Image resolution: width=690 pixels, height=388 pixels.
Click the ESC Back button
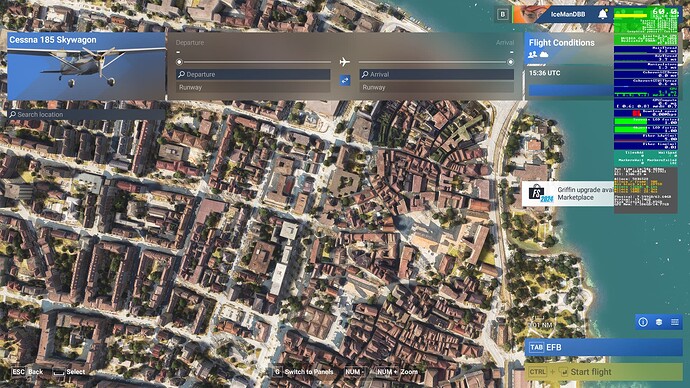click(x=27, y=372)
